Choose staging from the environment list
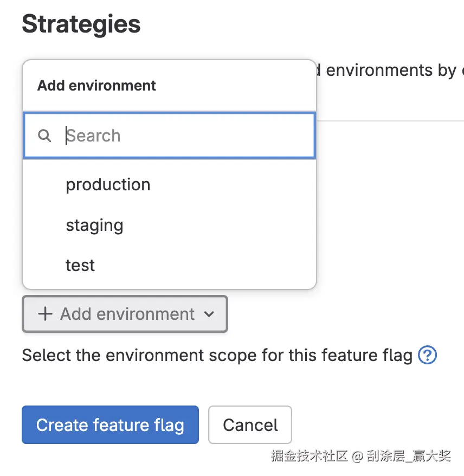This screenshot has width=464, height=476. click(94, 225)
